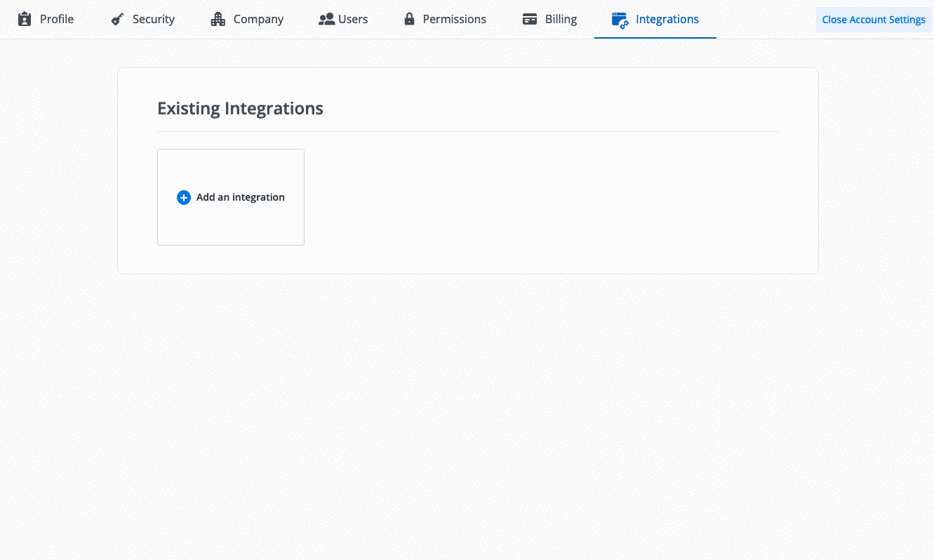Click the Permissions padlock icon
934x560 pixels.
409,19
